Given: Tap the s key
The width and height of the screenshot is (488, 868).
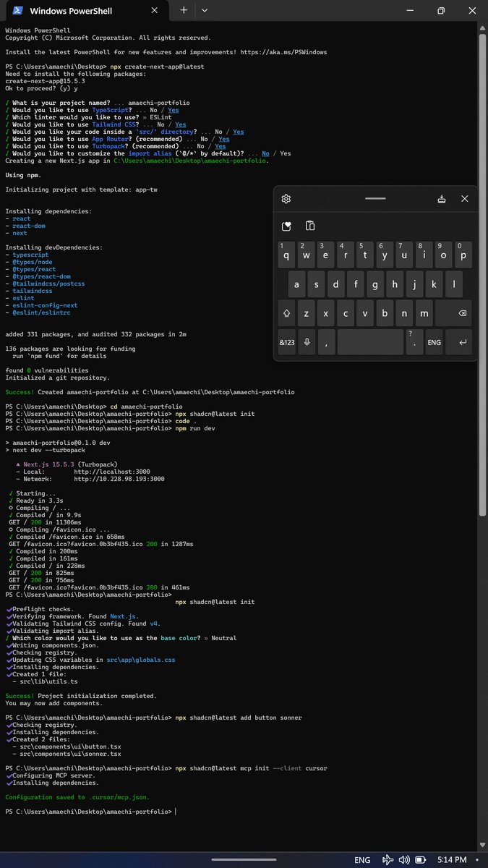Looking at the screenshot, I should pos(316,284).
